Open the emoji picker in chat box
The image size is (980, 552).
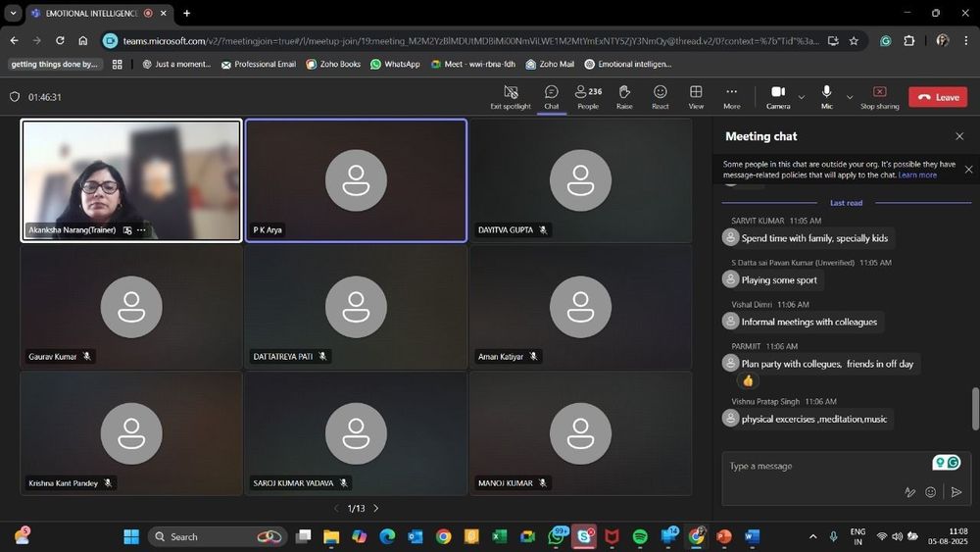click(931, 492)
